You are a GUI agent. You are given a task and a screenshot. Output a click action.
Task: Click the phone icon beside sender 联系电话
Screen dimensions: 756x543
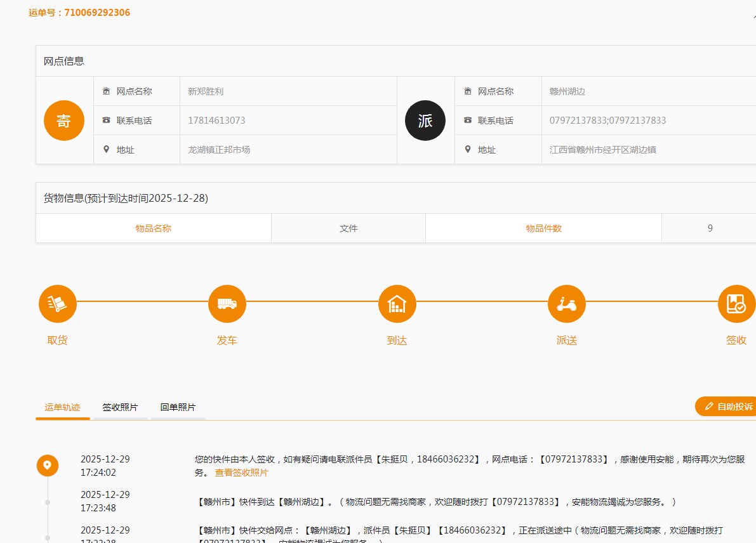(x=106, y=121)
